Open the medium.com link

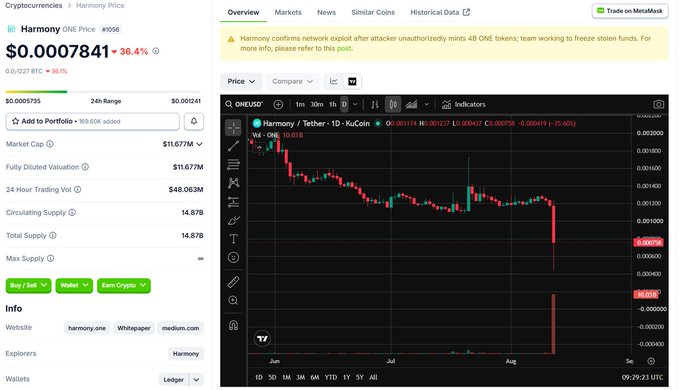pos(180,328)
